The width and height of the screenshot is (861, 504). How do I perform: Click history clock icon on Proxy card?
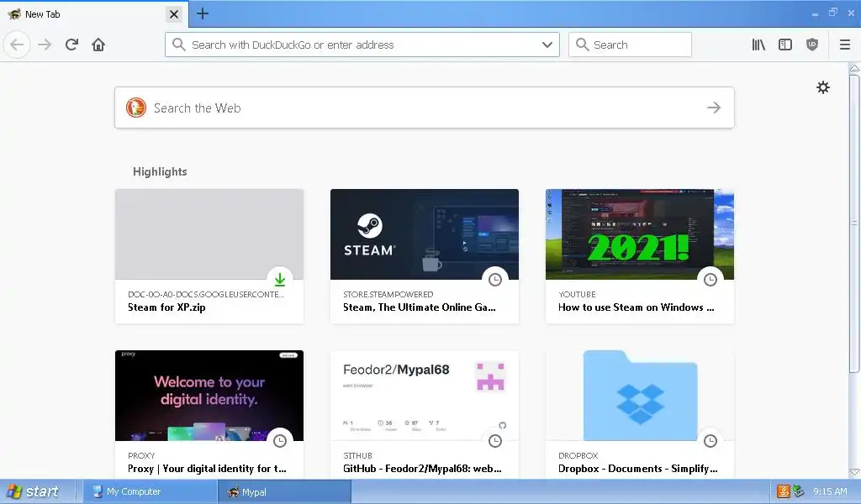tap(280, 440)
